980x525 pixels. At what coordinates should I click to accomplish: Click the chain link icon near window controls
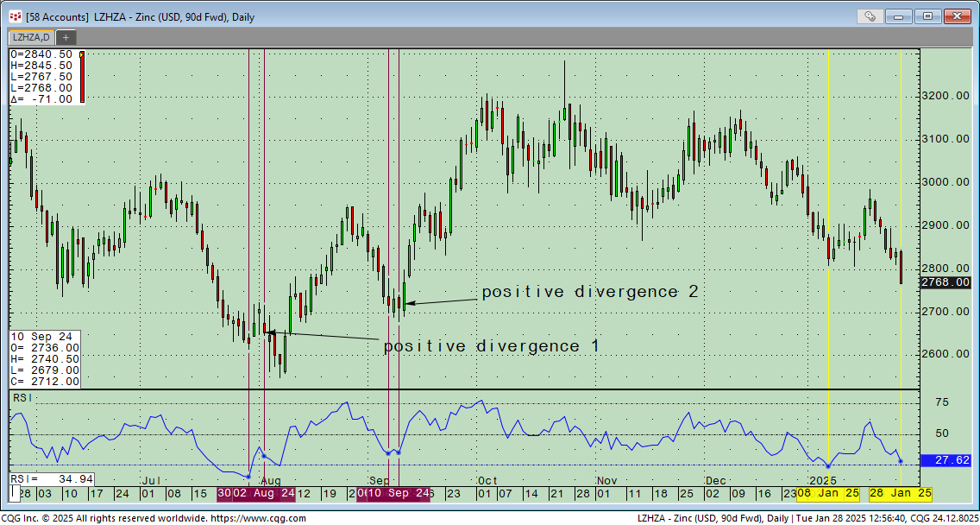(870, 16)
